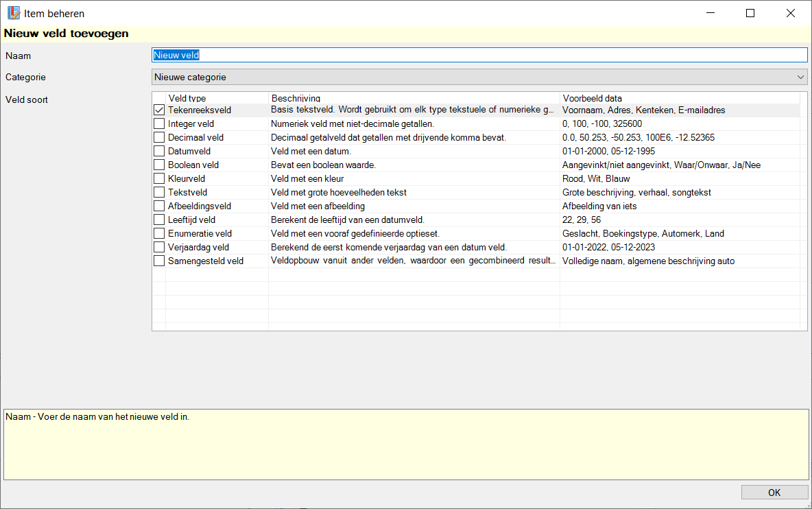This screenshot has width=812, height=509.
Task: Click the Item beheren app icon
Action: click(x=13, y=13)
